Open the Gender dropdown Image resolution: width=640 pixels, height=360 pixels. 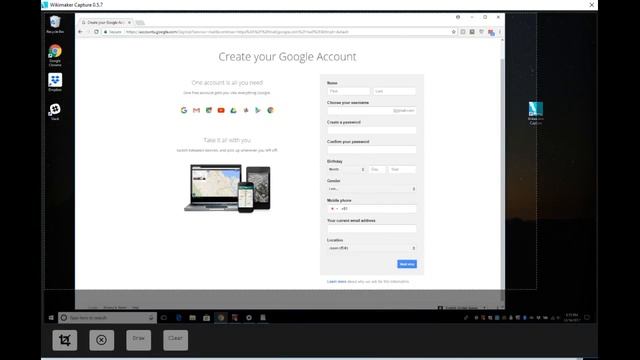[372, 189]
